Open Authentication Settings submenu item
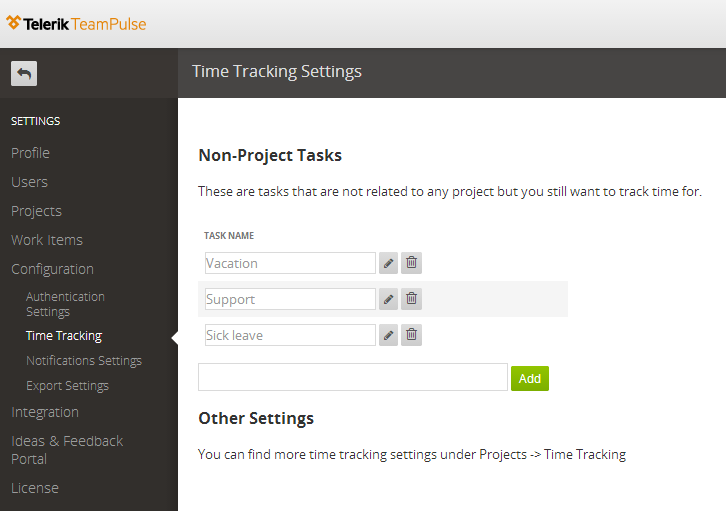 [x=65, y=304]
